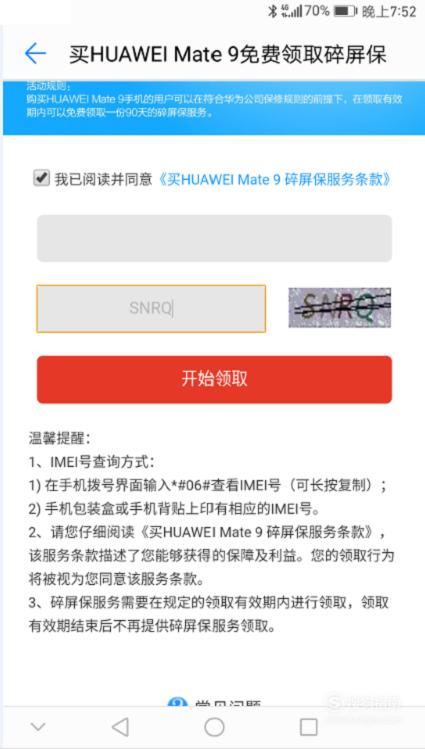Tap the Bluetooth status icon
The image size is (425, 749).
(x=272, y=11)
